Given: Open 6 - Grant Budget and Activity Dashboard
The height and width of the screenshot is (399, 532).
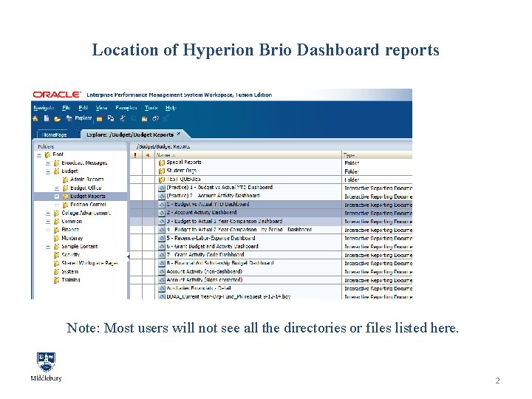Looking at the screenshot, I should (212, 246).
